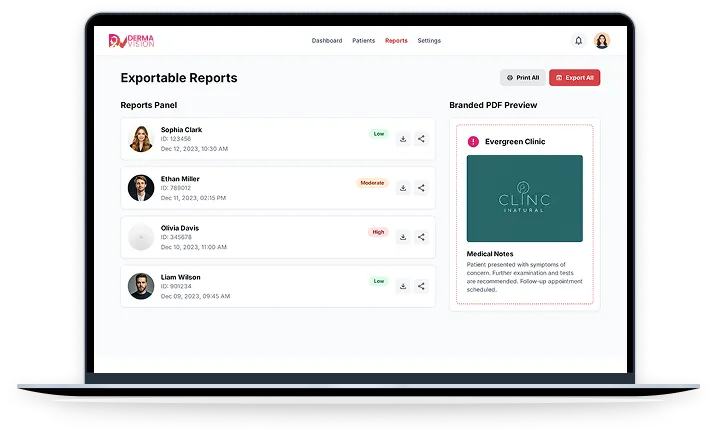Viewport: 717px width, 434px height.
Task: Select Ethan Miller's Moderate risk badge
Action: click(372, 183)
